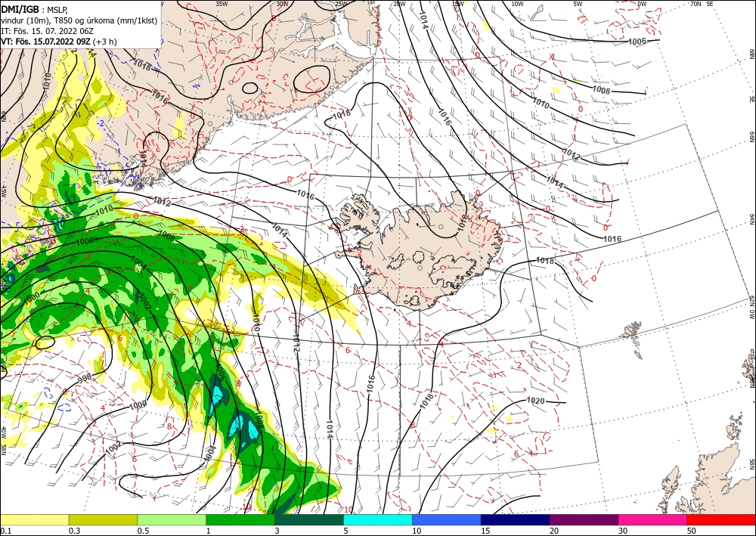
Task: Click the '0.3' legend value
Action: pos(74,531)
